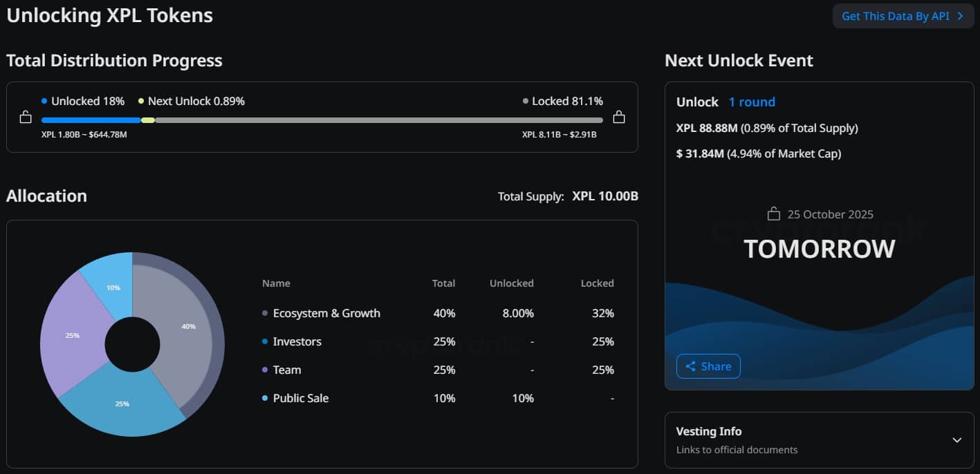This screenshot has height=474, width=980.
Task: Open Get This Data By API
Action: click(x=899, y=16)
